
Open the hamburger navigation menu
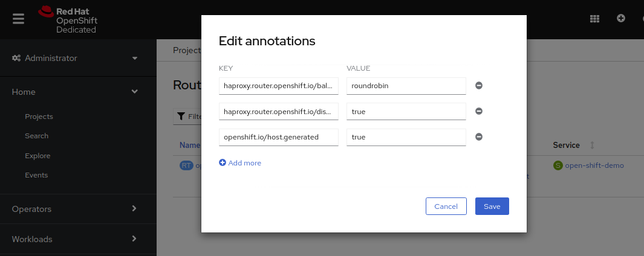point(18,19)
